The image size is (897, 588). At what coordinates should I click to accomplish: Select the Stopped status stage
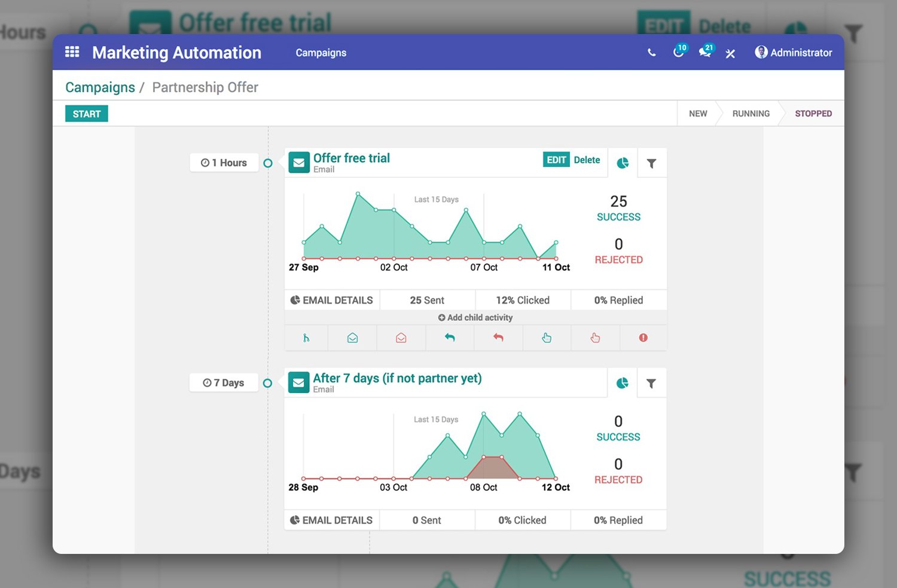click(813, 114)
